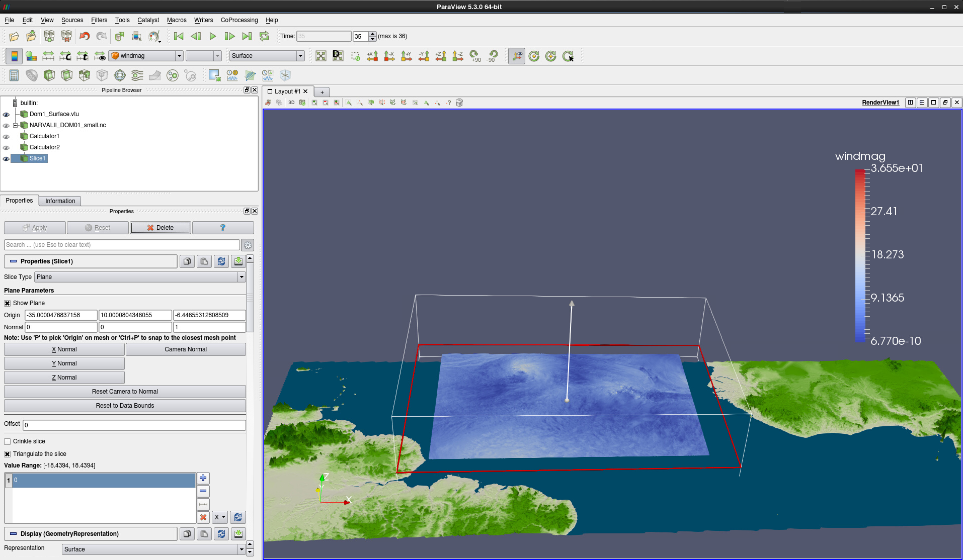
Task: Switch to the Information tab
Action: click(x=60, y=201)
